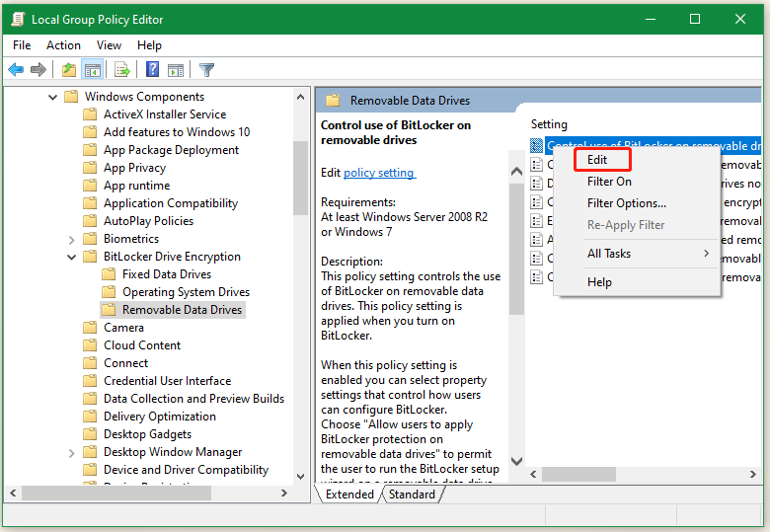The width and height of the screenshot is (770, 532).
Task: Switch to the Standard tab
Action: coord(412,494)
